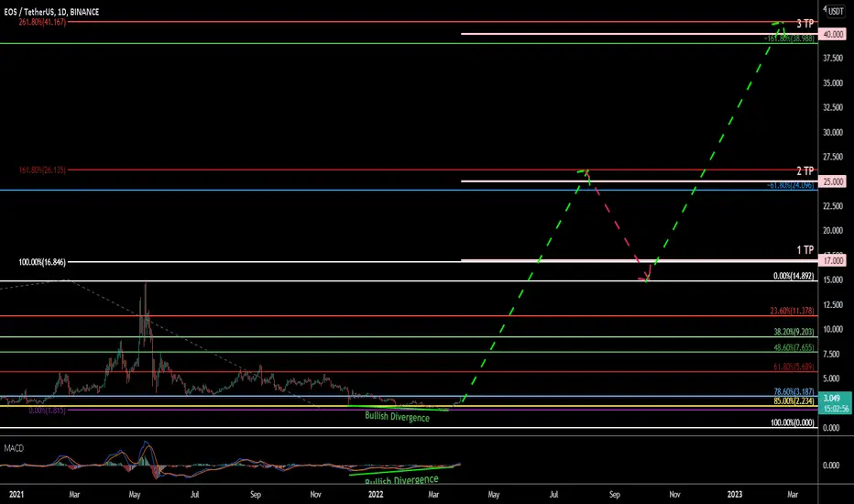Screen dimensions: 854x504
Task: Select the 261.80%(41.167) Fibonacci label
Action: point(42,22)
